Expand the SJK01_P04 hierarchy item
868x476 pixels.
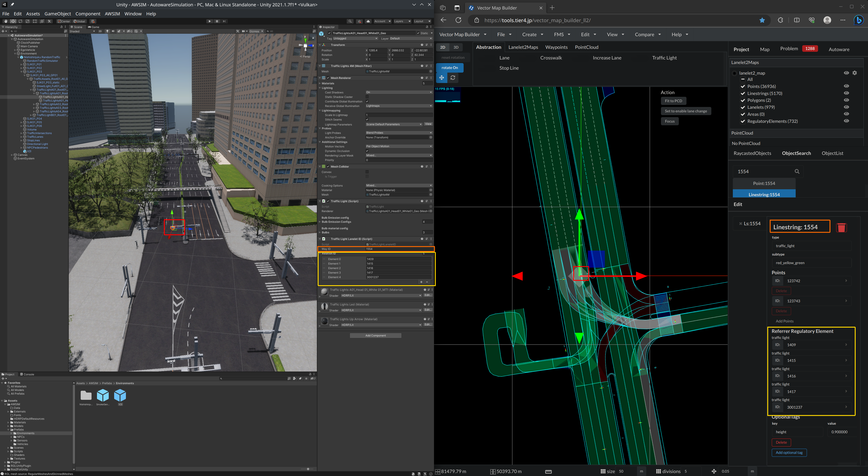point(21,119)
